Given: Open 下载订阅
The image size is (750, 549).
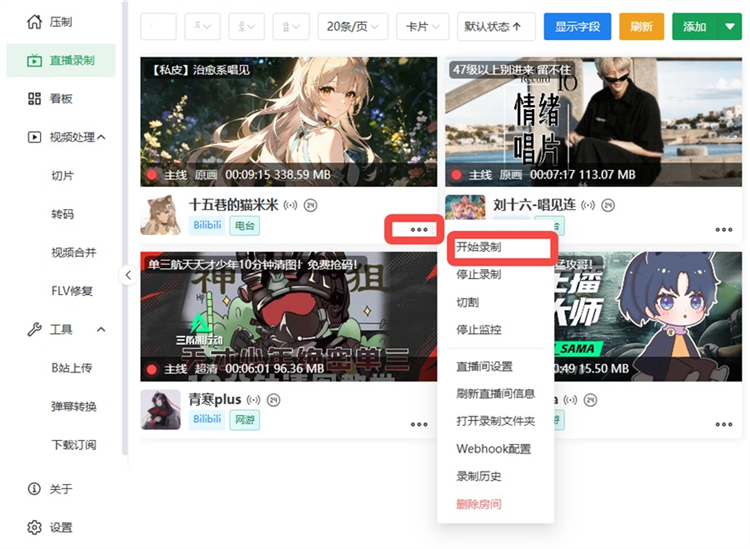Looking at the screenshot, I should tap(74, 445).
